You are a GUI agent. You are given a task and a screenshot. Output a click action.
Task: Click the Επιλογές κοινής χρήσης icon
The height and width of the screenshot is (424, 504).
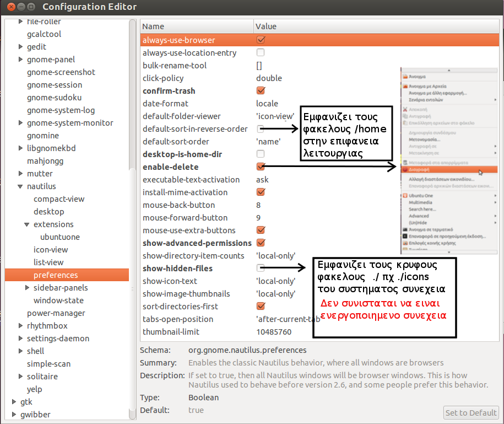point(405,243)
